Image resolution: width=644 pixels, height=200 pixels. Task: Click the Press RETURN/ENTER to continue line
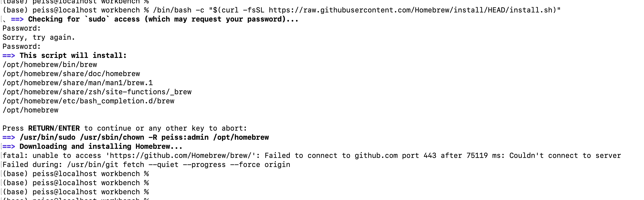point(125,128)
